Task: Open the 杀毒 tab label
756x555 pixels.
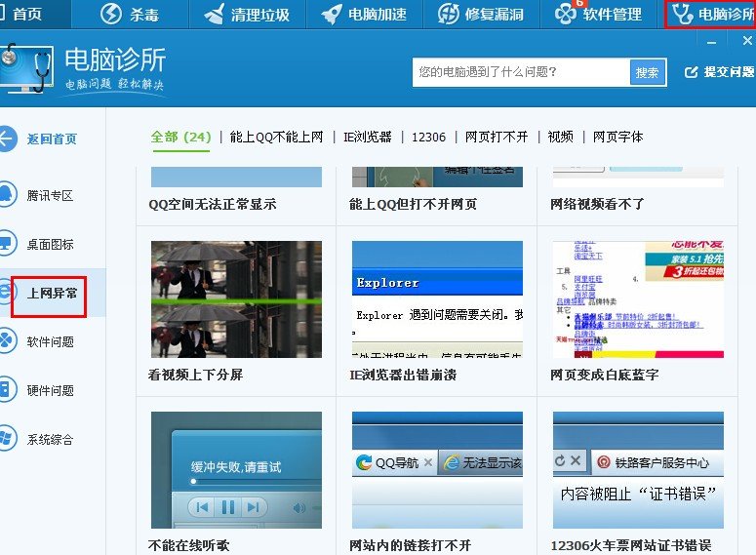Action: pyautogui.click(x=144, y=15)
